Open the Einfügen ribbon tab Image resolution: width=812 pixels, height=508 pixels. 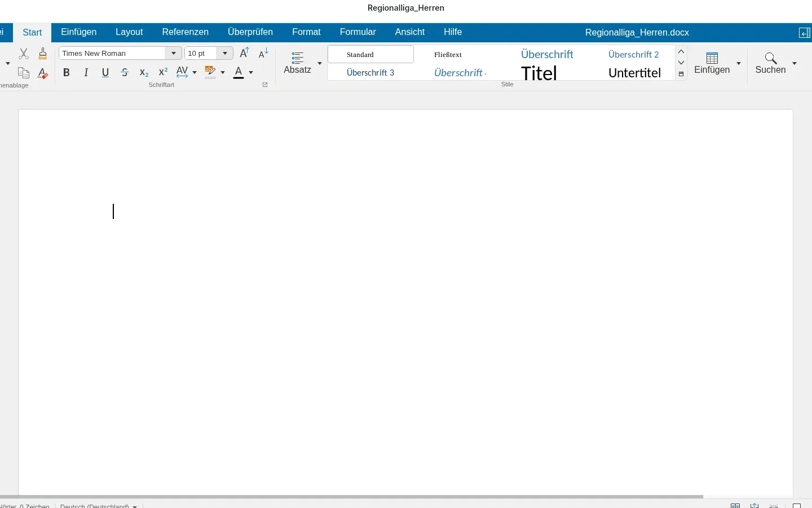pos(79,32)
